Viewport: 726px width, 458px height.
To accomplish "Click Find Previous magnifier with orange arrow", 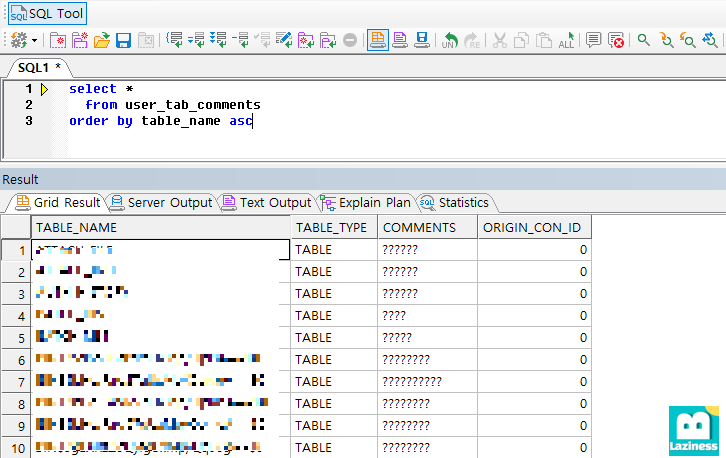I will pyautogui.click(x=688, y=40).
